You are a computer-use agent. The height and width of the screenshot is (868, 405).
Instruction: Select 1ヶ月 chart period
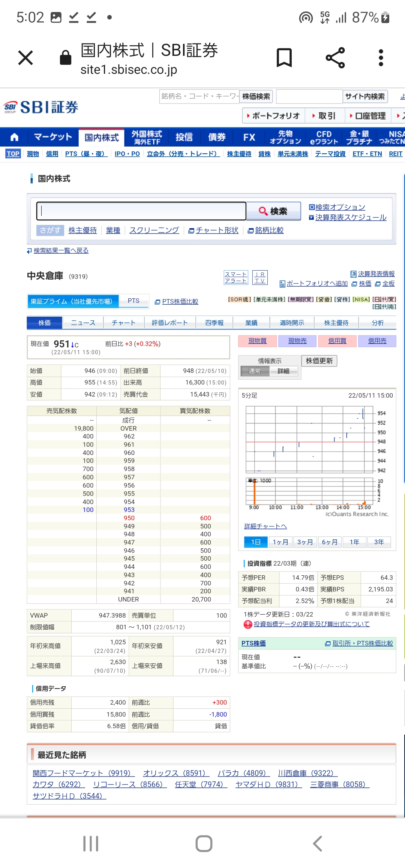[x=280, y=542]
